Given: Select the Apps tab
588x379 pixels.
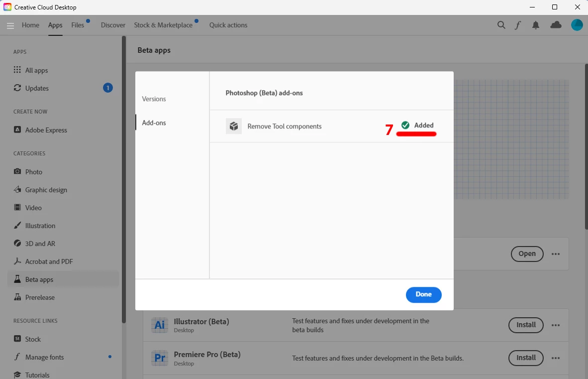Looking at the screenshot, I should click(55, 25).
